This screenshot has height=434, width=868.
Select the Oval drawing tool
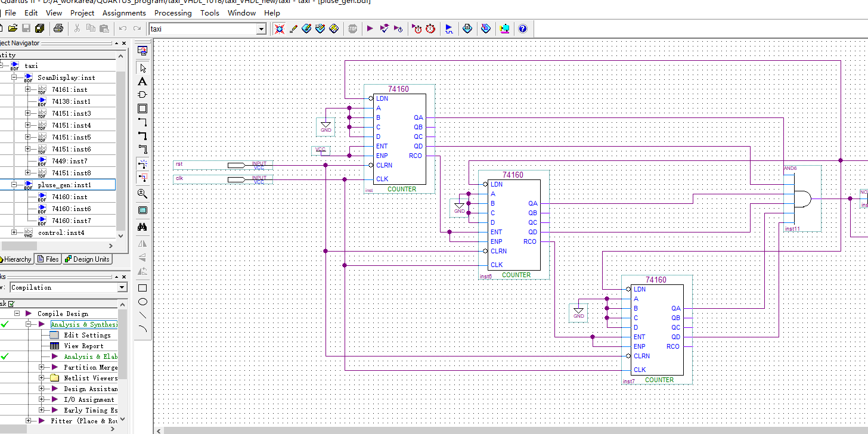point(142,302)
